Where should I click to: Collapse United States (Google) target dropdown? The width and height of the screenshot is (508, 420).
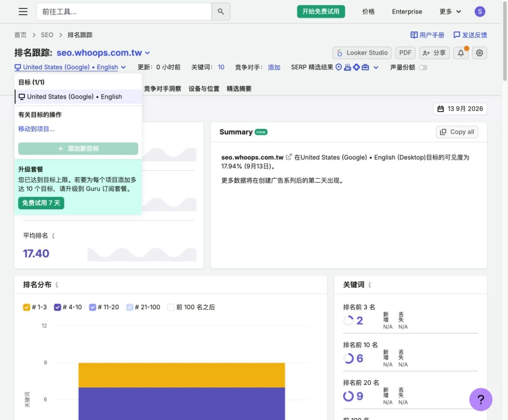click(x=70, y=67)
